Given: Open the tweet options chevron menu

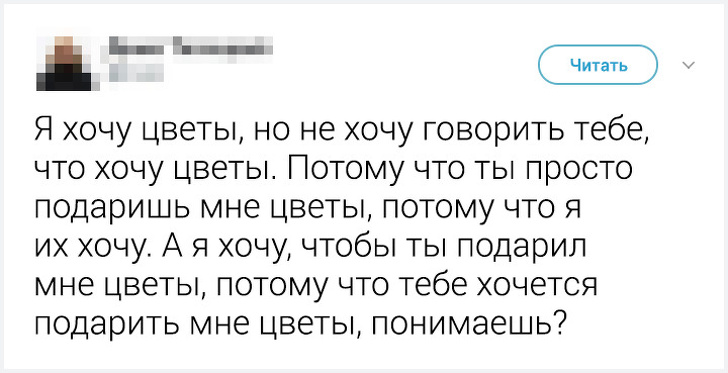Looking at the screenshot, I should point(689,65).
